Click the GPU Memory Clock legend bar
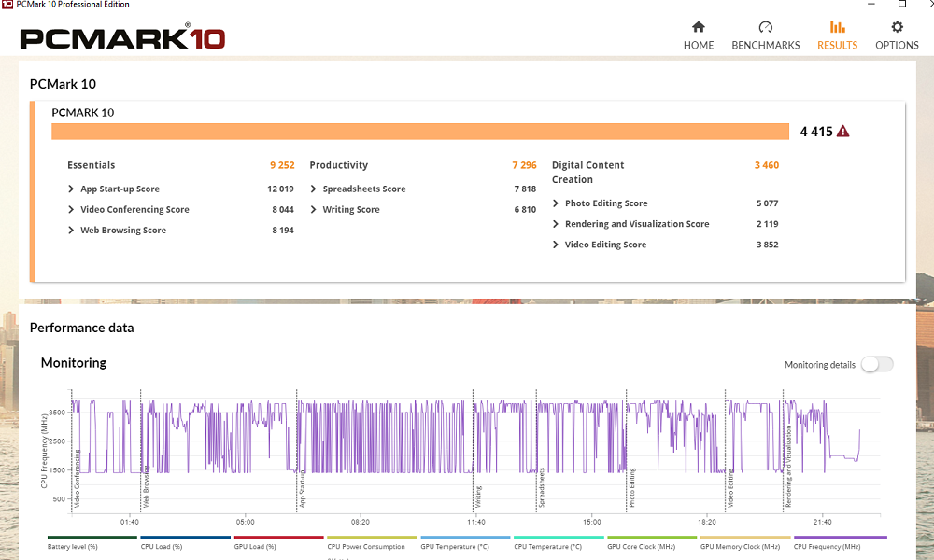Image resolution: width=934 pixels, height=560 pixels. [x=745, y=538]
